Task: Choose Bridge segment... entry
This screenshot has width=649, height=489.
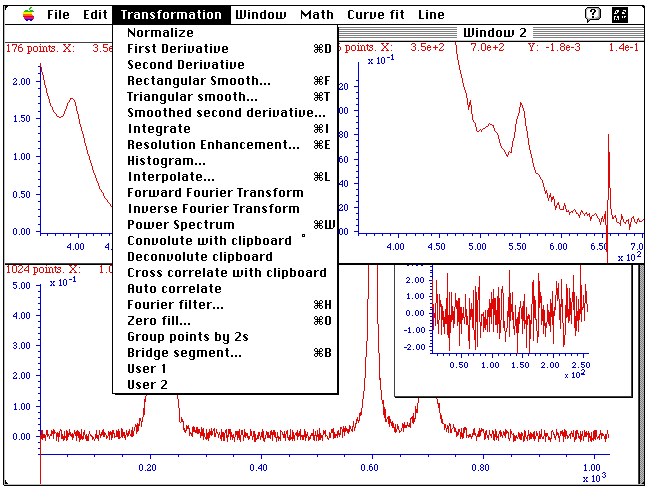Action: click(184, 353)
